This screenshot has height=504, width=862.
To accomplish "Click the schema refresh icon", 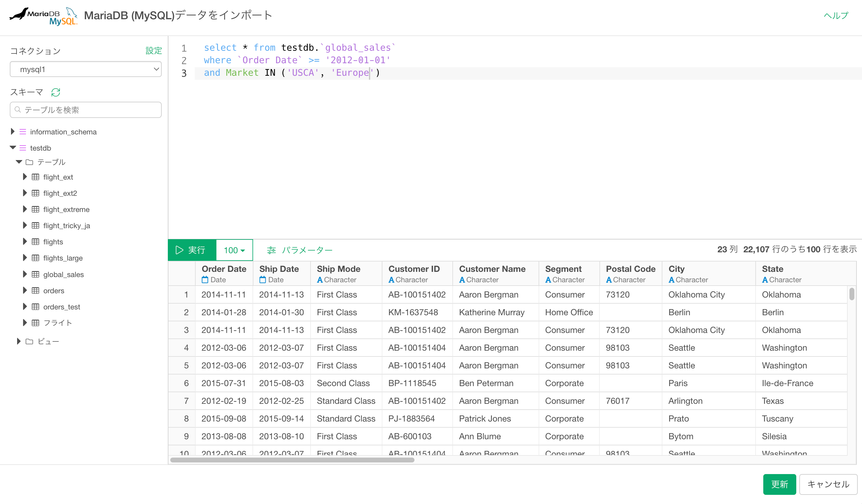I will click(x=56, y=92).
